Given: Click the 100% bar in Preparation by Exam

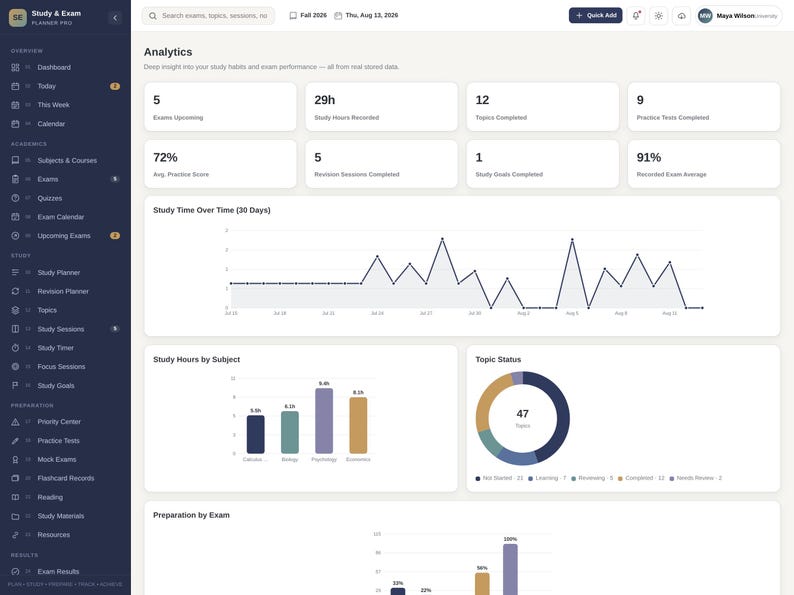Looking at the screenshot, I should [x=510, y=569].
